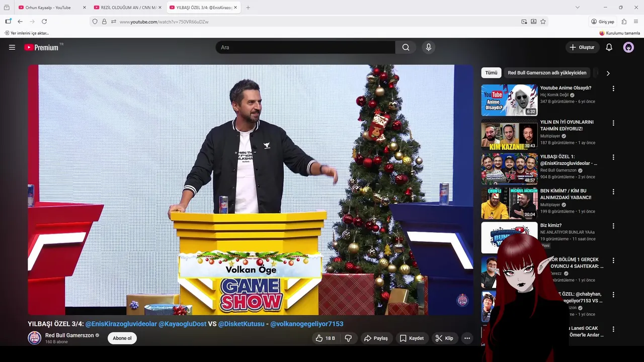Dislike the video with thumbs down

coord(348,338)
